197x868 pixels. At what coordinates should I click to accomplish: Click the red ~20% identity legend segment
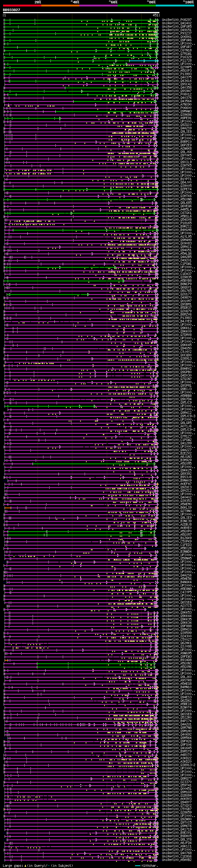[22, 6]
